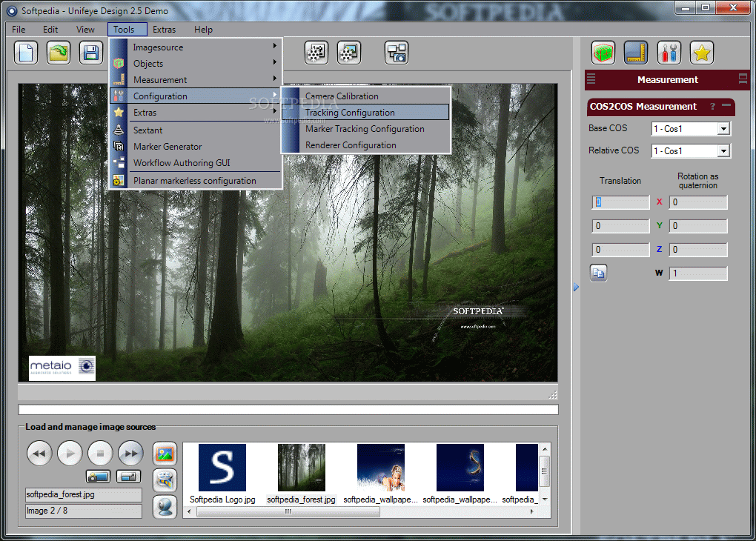Image resolution: width=756 pixels, height=541 pixels.
Task: Click the Save floppy disk icon
Action: (x=91, y=53)
